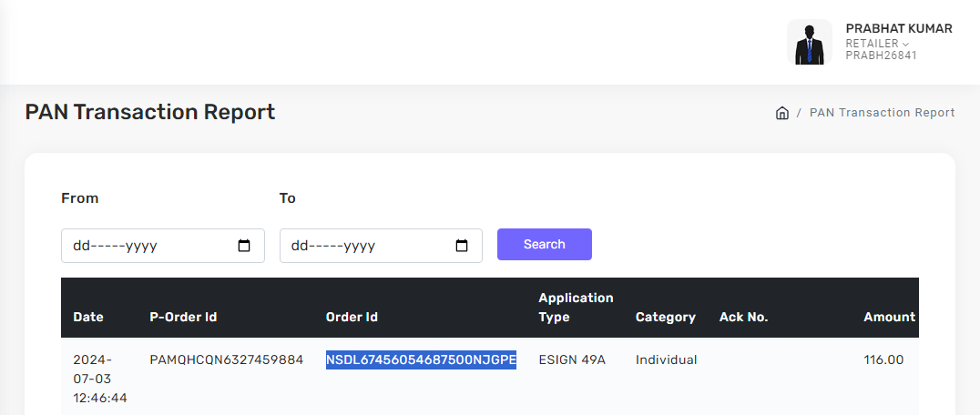Screen dimensions: 980x415
Task: Click the Date column header
Action: pyautogui.click(x=88, y=317)
